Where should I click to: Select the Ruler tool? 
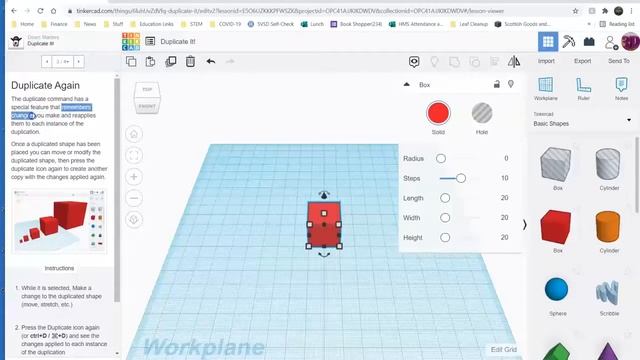pos(583,89)
